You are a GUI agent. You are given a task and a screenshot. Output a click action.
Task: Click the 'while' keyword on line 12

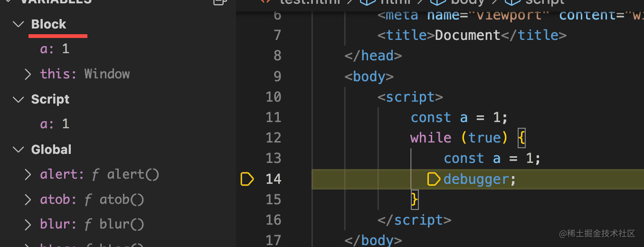click(x=431, y=138)
